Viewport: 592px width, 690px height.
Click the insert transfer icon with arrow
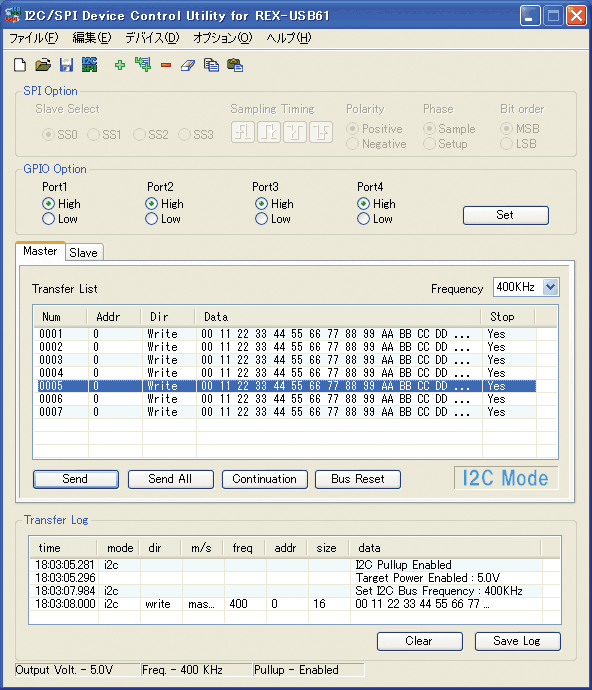[x=143, y=65]
